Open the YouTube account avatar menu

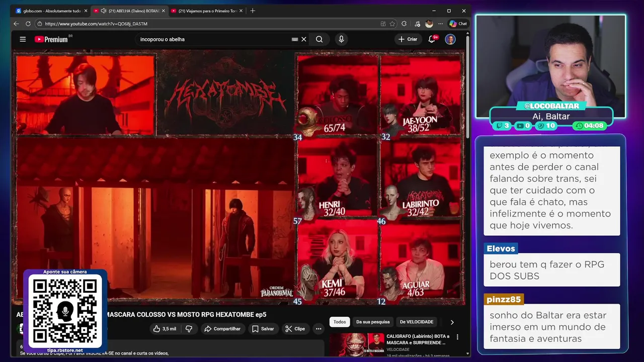(x=450, y=39)
